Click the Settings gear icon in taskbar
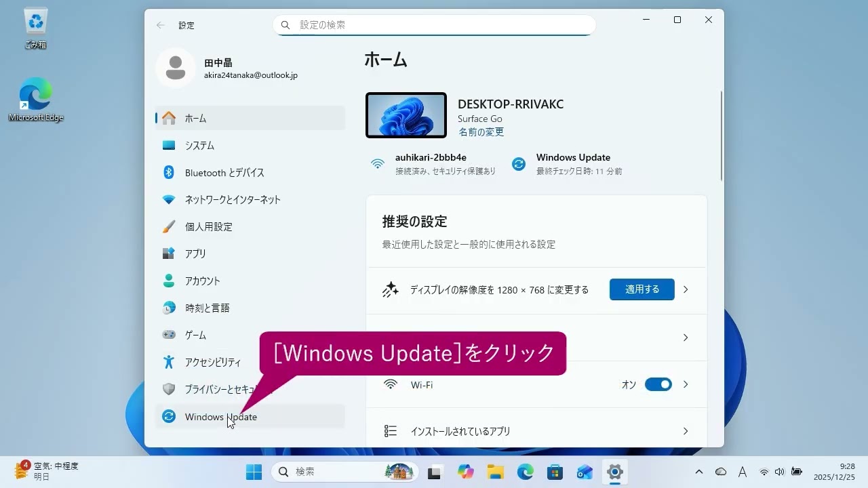Screen dimensions: 868x488 [615, 472]
